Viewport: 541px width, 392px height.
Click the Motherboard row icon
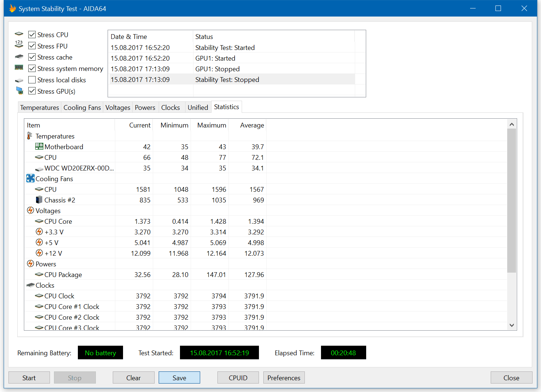click(x=39, y=146)
